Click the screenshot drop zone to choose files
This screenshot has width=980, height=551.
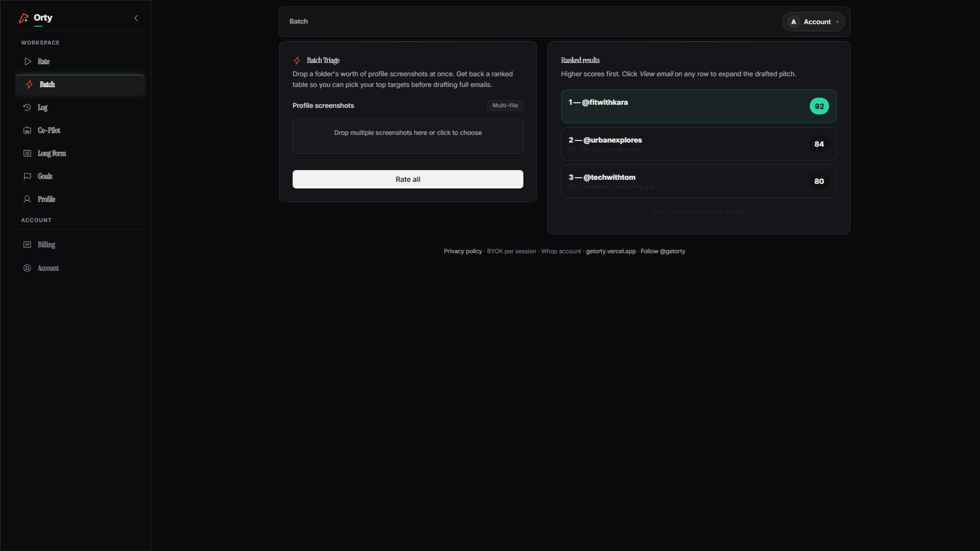pos(408,136)
